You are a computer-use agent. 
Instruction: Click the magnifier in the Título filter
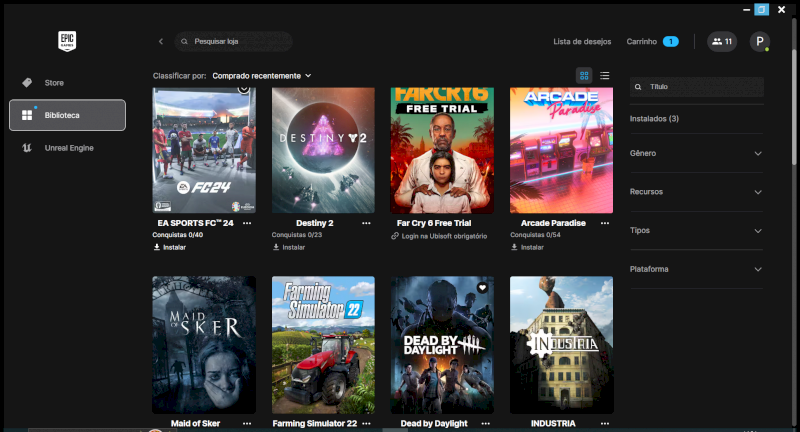tap(638, 87)
